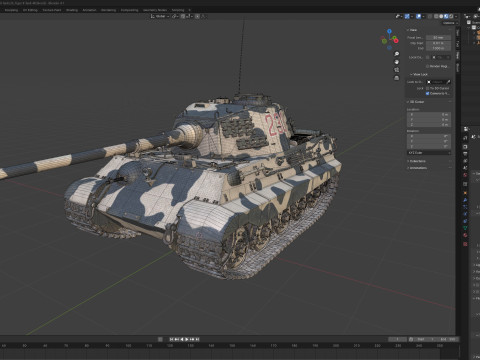Jump to timeline start
480x360 pixels.
(x=171, y=339)
